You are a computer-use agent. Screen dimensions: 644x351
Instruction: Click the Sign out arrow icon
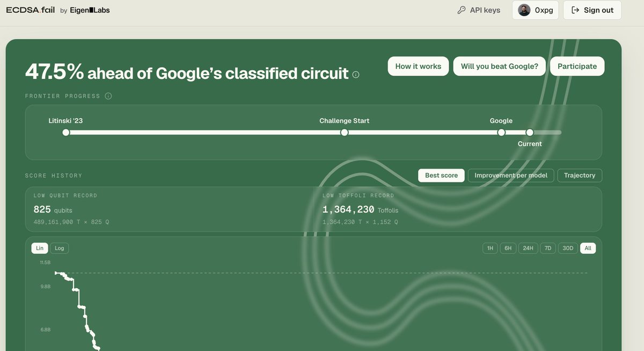pos(575,10)
